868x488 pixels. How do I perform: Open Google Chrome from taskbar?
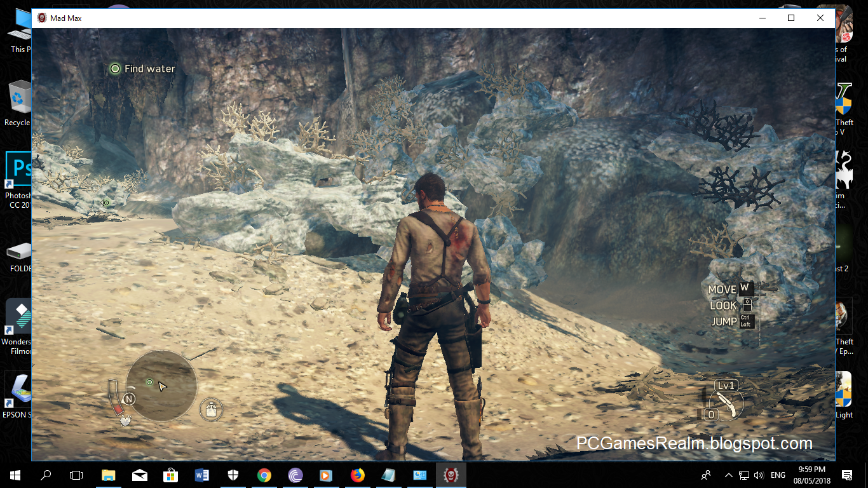click(264, 475)
